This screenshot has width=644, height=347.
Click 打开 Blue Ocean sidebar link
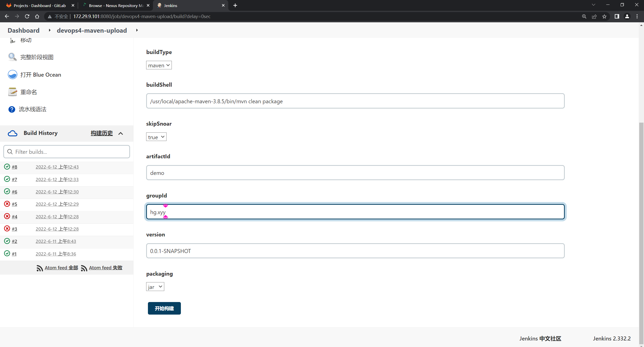click(41, 75)
